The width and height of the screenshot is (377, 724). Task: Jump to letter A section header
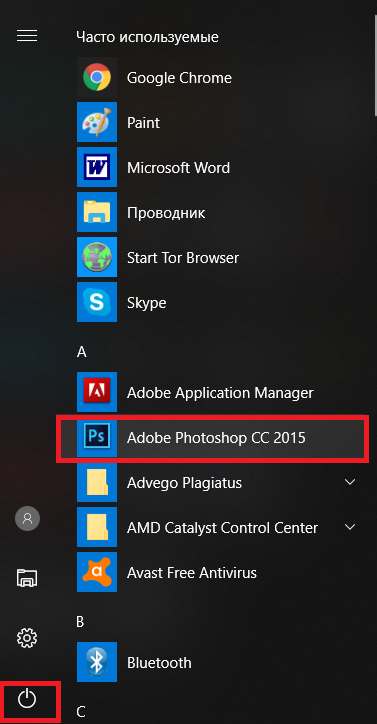coord(81,352)
